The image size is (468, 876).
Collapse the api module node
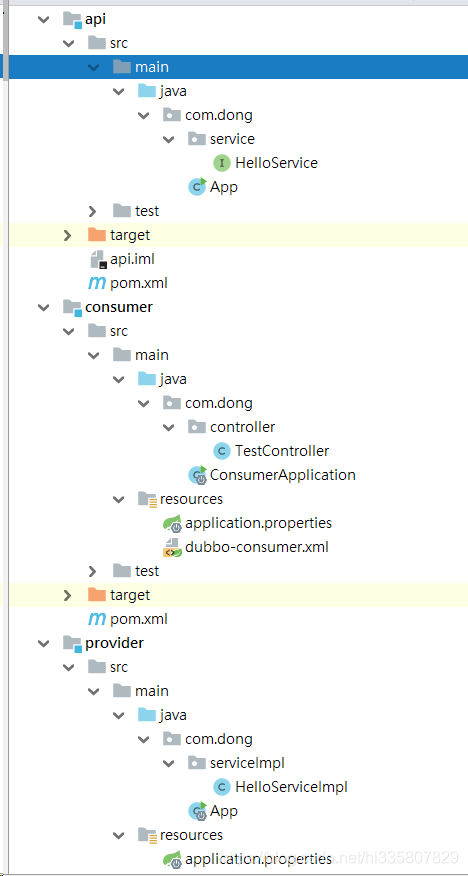pyautogui.click(x=43, y=20)
